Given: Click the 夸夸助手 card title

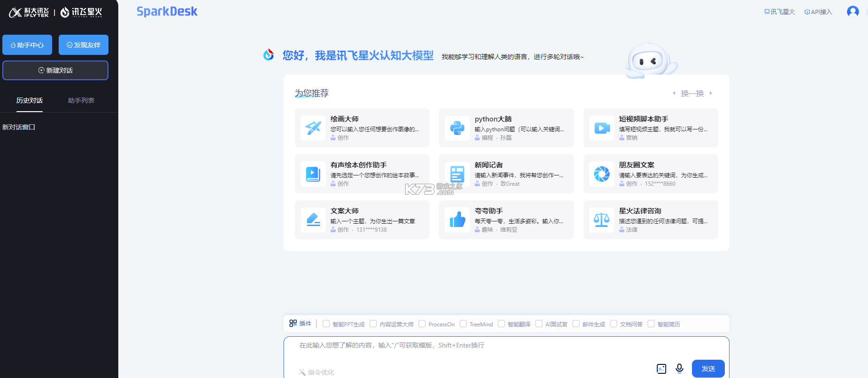Looking at the screenshot, I should [489, 211].
